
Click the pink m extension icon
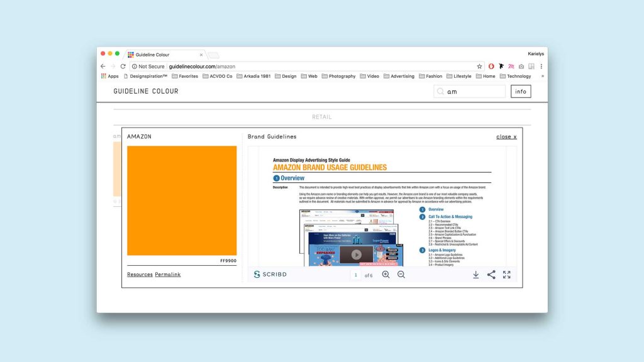point(511,66)
